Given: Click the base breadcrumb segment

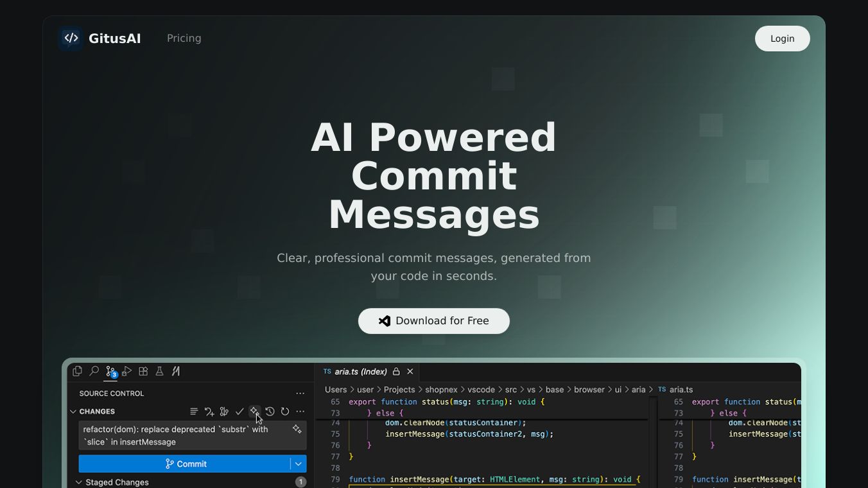Looking at the screenshot, I should (x=555, y=390).
